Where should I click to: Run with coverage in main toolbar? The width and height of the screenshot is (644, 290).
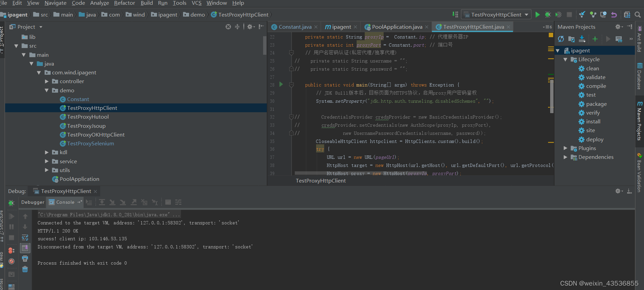pyautogui.click(x=559, y=15)
